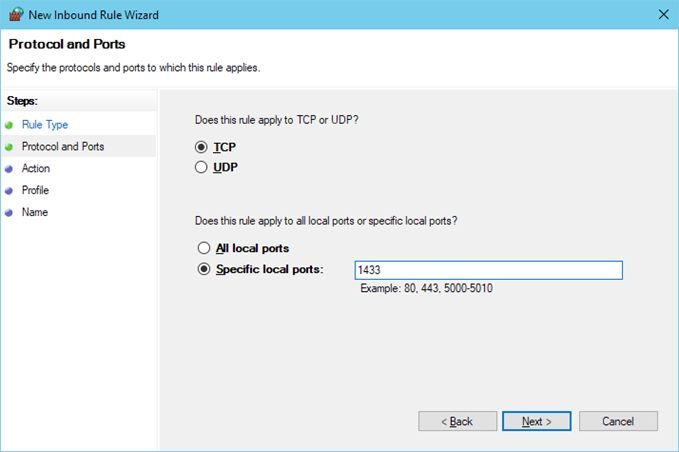Click the blue bullet beside Name step
This screenshot has height=452, width=679.
coord(9,213)
